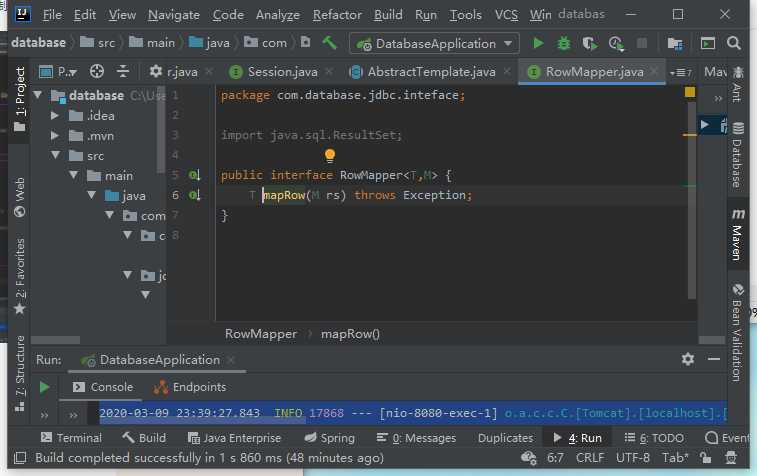The width and height of the screenshot is (757, 476).
Task: Rerun DatabaseApplication in Run panel
Action: point(44,387)
